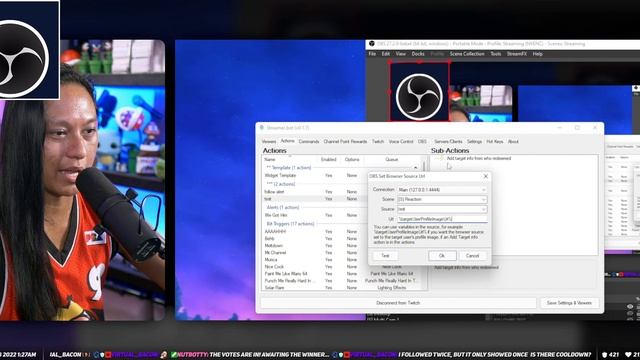The image size is (640, 360).
Task: Click the Bit Triggers (17 actions) group header
Action: pyautogui.click(x=290, y=224)
